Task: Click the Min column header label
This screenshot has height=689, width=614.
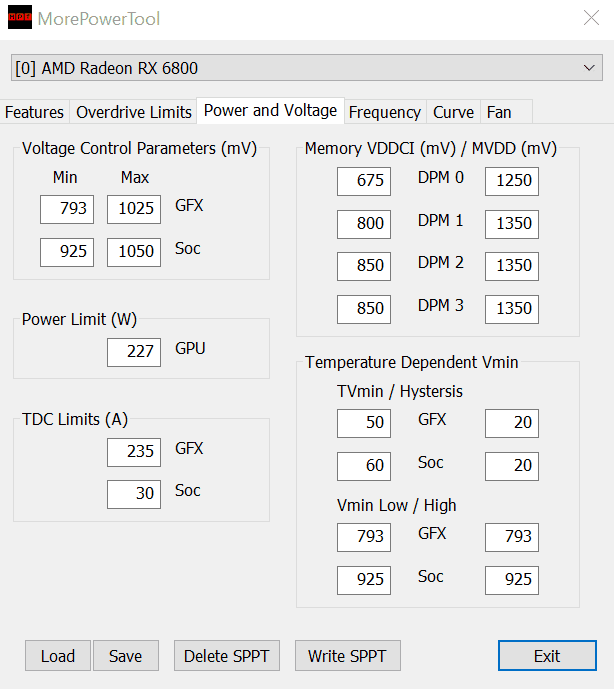Action: (65, 178)
